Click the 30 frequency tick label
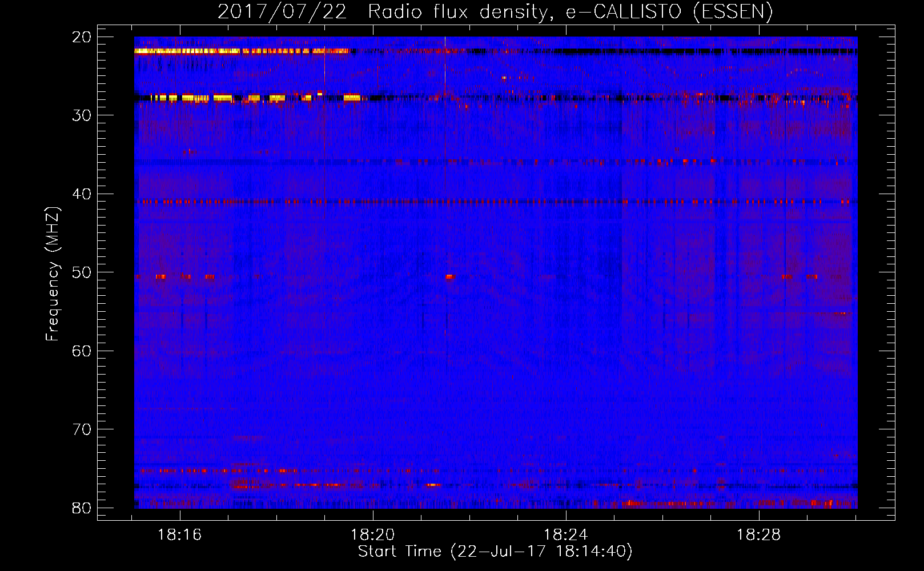Screen dimensions: 924x571 point(82,115)
